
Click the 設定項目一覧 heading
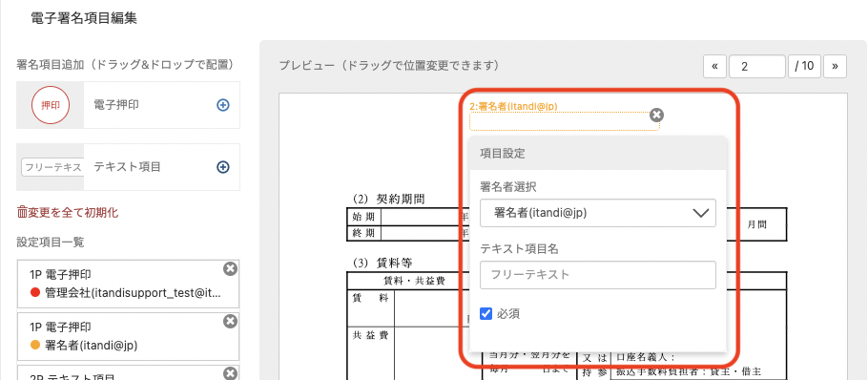[51, 243]
